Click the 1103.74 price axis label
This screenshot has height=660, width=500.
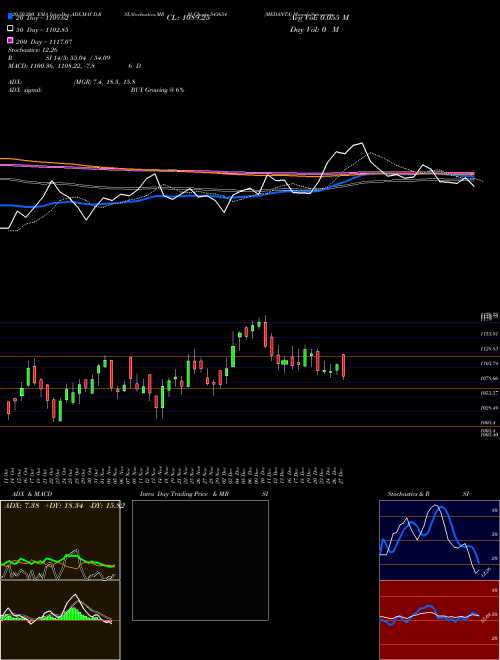pos(489,363)
